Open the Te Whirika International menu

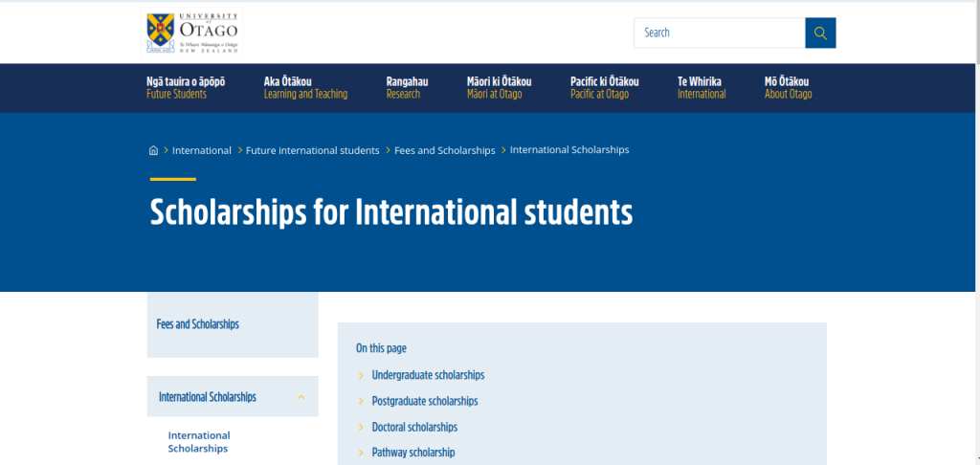pyautogui.click(x=702, y=88)
